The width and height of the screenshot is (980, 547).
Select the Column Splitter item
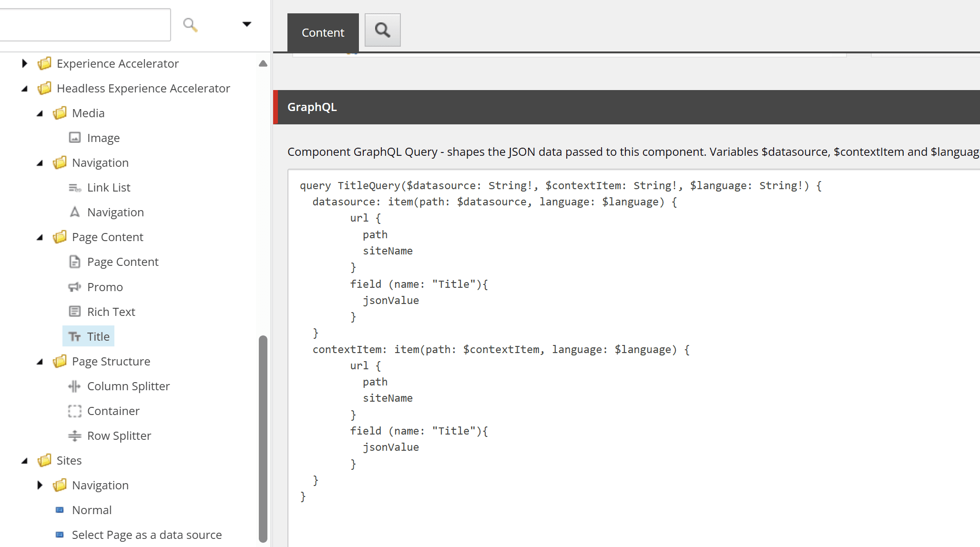click(x=128, y=386)
